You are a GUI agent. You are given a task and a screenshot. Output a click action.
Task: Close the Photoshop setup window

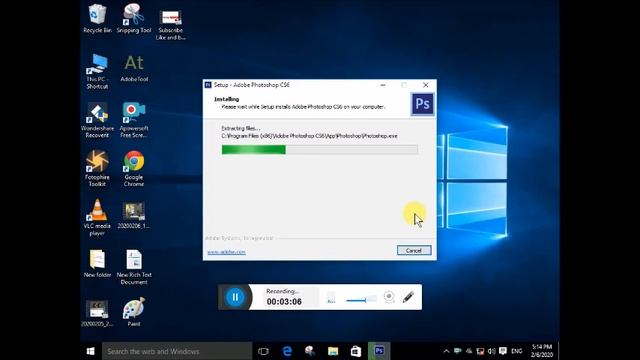click(x=425, y=85)
